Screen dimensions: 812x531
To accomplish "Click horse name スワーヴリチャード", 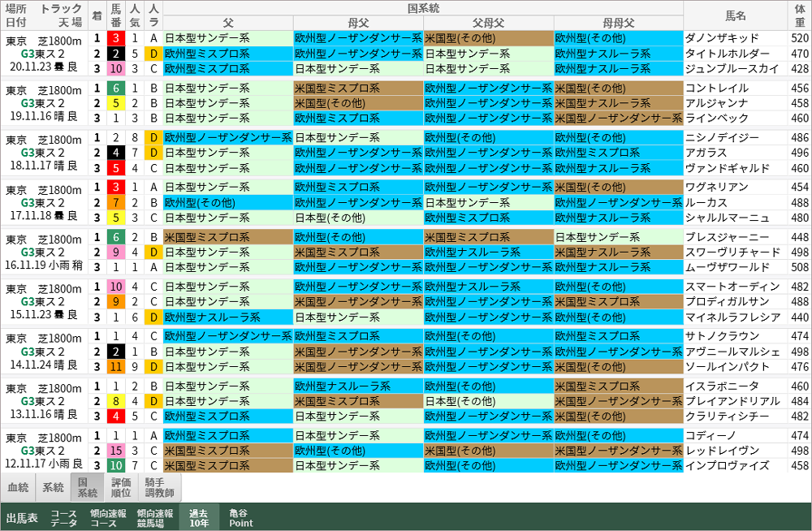I will point(732,253).
